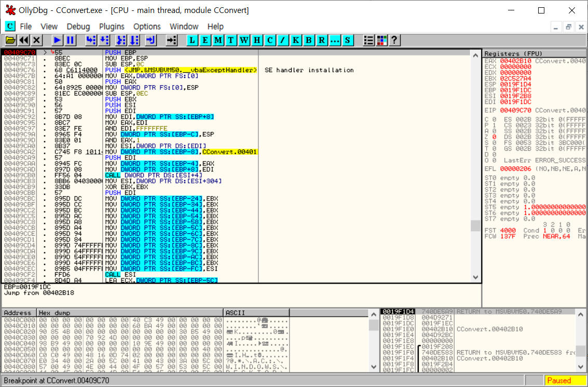Show Executable modules via E button
Screen dimensions: 588x387
[x=205, y=40]
